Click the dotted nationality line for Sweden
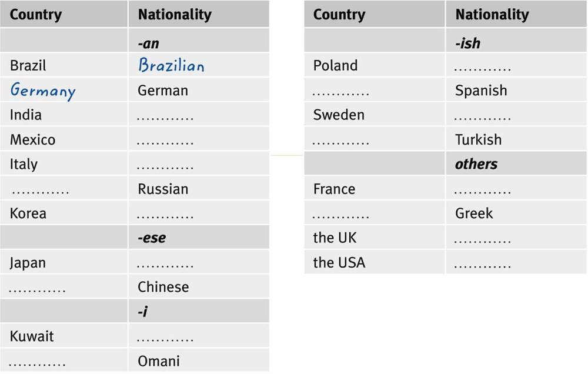Screen dimensions: 588x374 483,118
